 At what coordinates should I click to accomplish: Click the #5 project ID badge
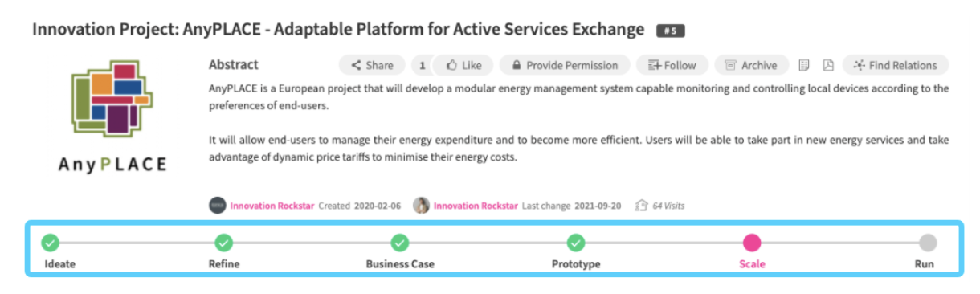(x=670, y=31)
